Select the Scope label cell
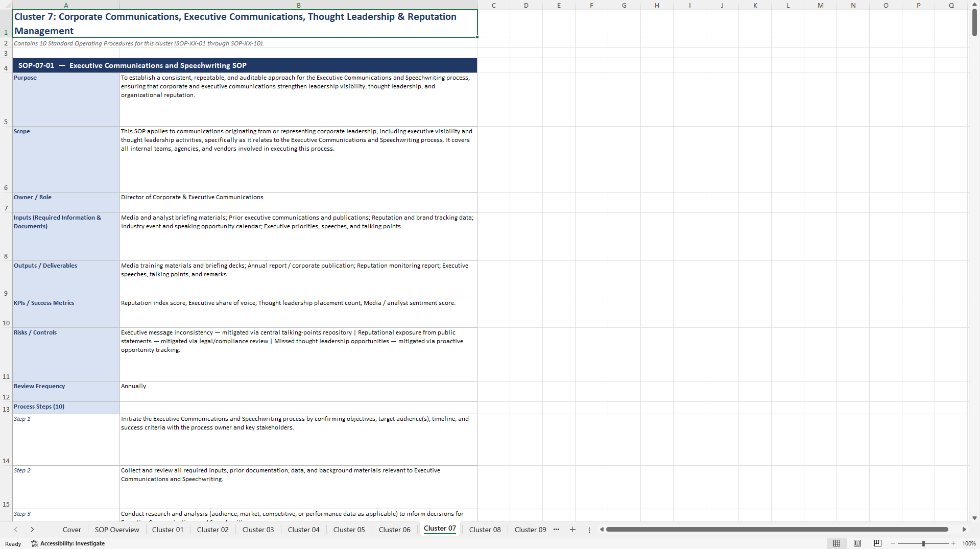Image resolution: width=980 pixels, height=549 pixels. (x=66, y=159)
